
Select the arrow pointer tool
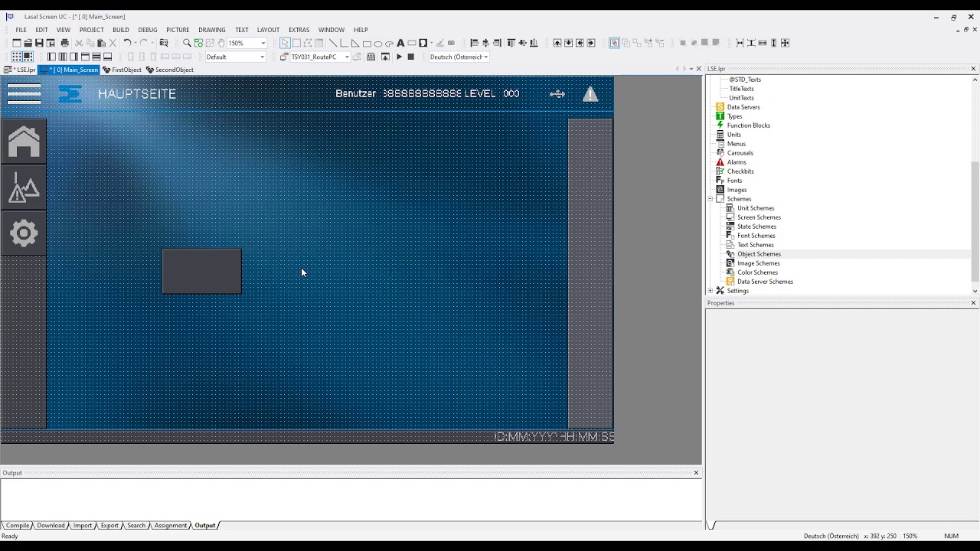pos(285,43)
